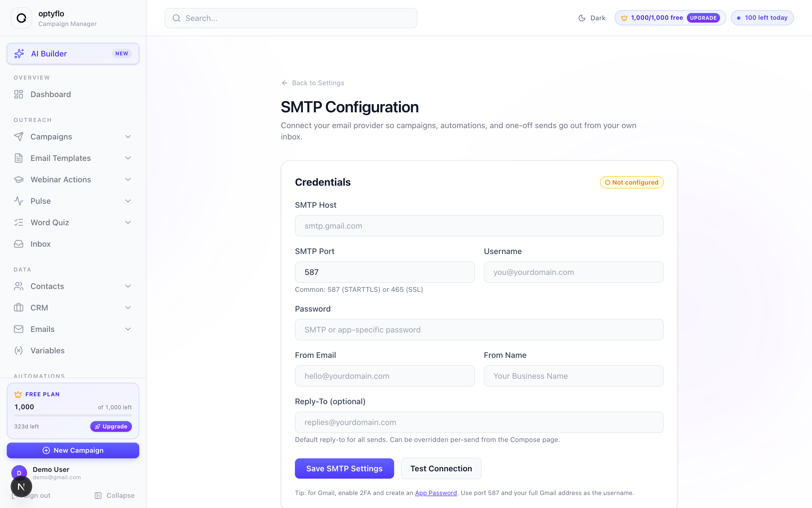Open the Variables page
Viewport: 812px width, 508px height.
click(x=73, y=351)
